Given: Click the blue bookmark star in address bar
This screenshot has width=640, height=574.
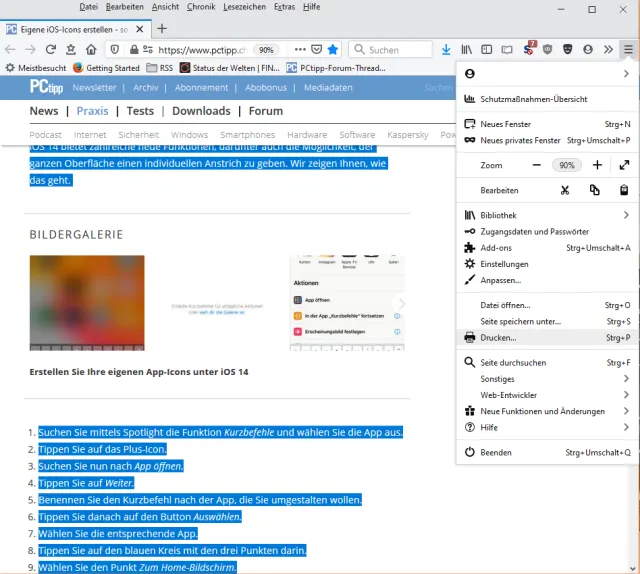Looking at the screenshot, I should click(333, 49).
